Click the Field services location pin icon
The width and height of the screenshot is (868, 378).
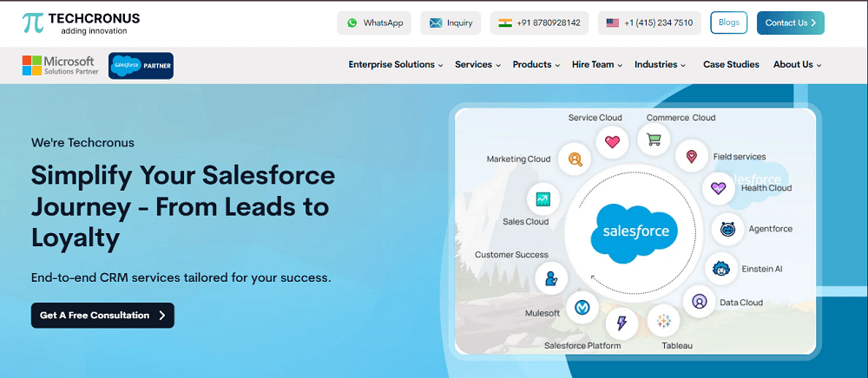coord(691,157)
